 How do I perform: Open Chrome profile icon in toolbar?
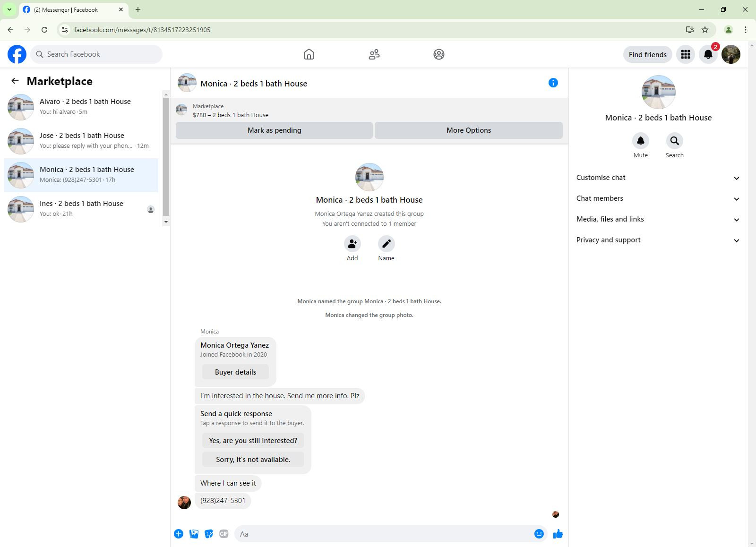[729, 30]
